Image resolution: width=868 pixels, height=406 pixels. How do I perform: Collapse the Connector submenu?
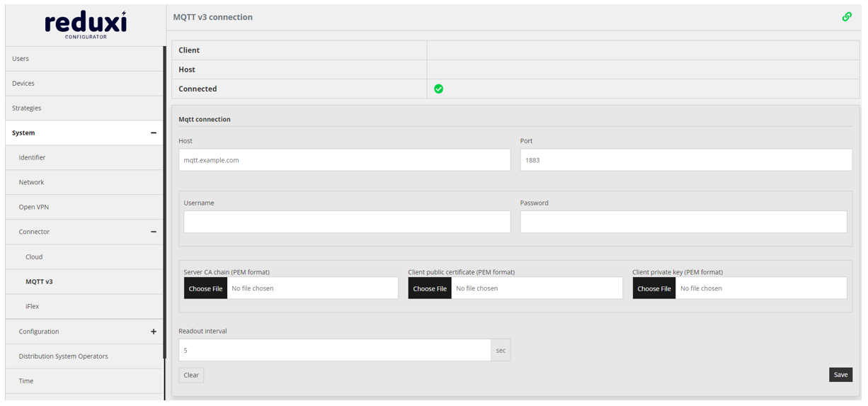(x=153, y=232)
